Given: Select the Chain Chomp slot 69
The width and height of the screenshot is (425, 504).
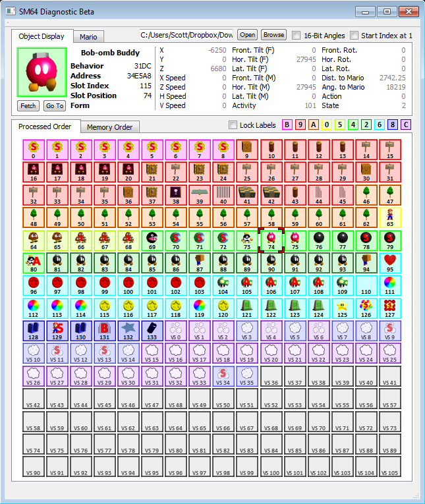Looking at the screenshot, I should click(152, 240).
